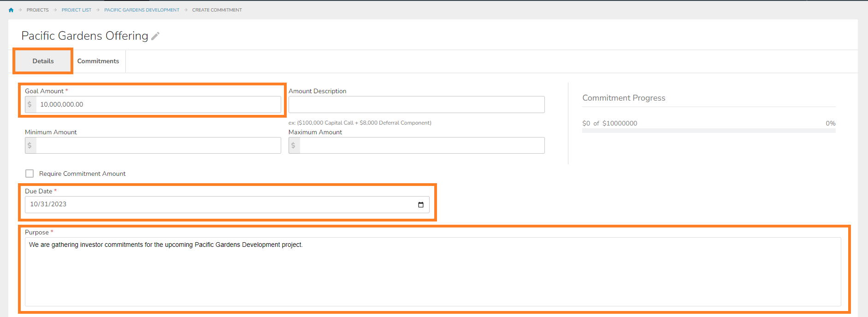This screenshot has width=868, height=317.
Task: Focus the Amount Description field
Action: pos(417,104)
